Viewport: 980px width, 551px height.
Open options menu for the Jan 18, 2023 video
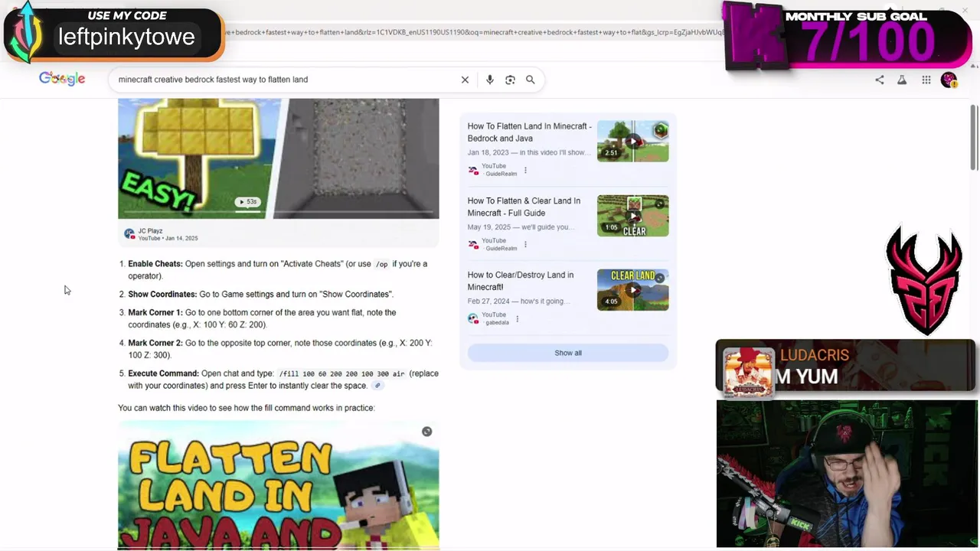525,170
